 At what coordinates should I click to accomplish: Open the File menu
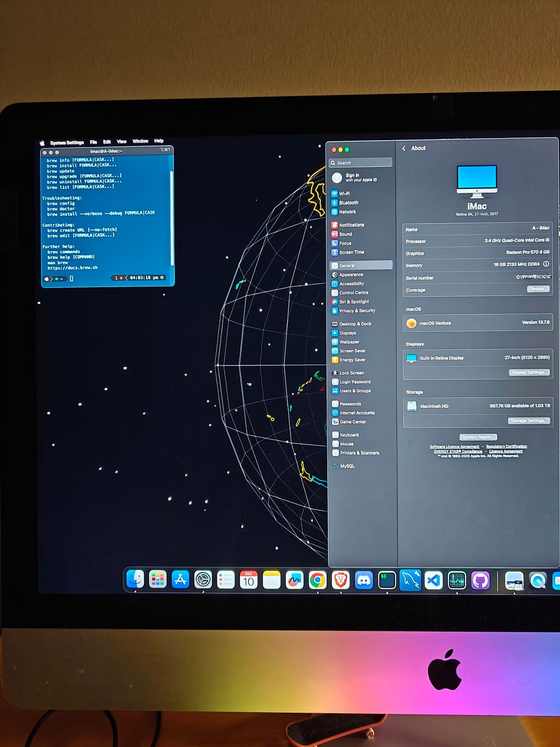tap(93, 142)
